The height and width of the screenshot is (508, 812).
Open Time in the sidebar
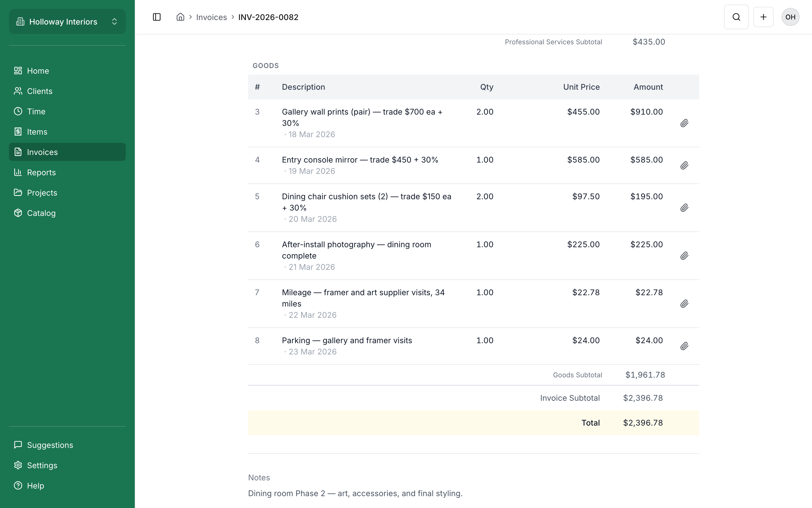67,111
